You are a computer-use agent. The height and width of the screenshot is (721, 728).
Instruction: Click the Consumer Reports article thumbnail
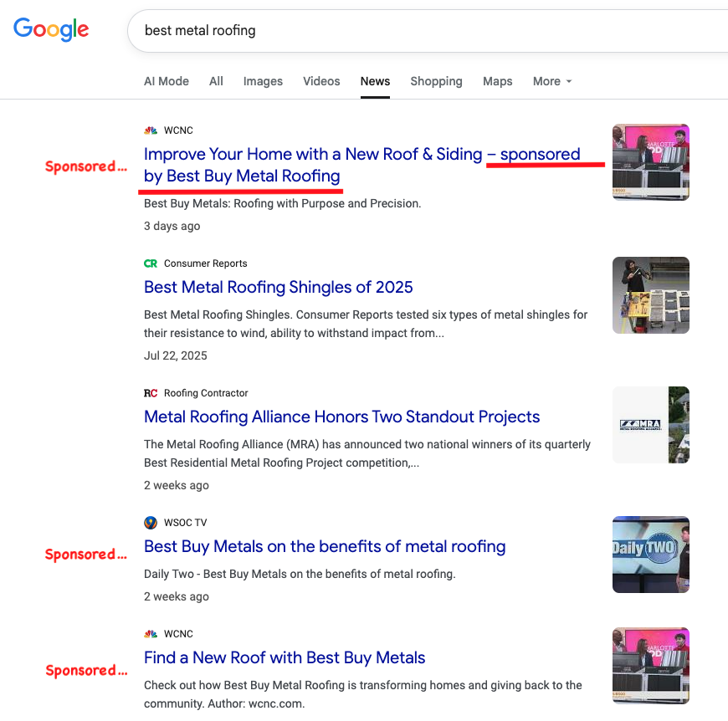click(650, 294)
